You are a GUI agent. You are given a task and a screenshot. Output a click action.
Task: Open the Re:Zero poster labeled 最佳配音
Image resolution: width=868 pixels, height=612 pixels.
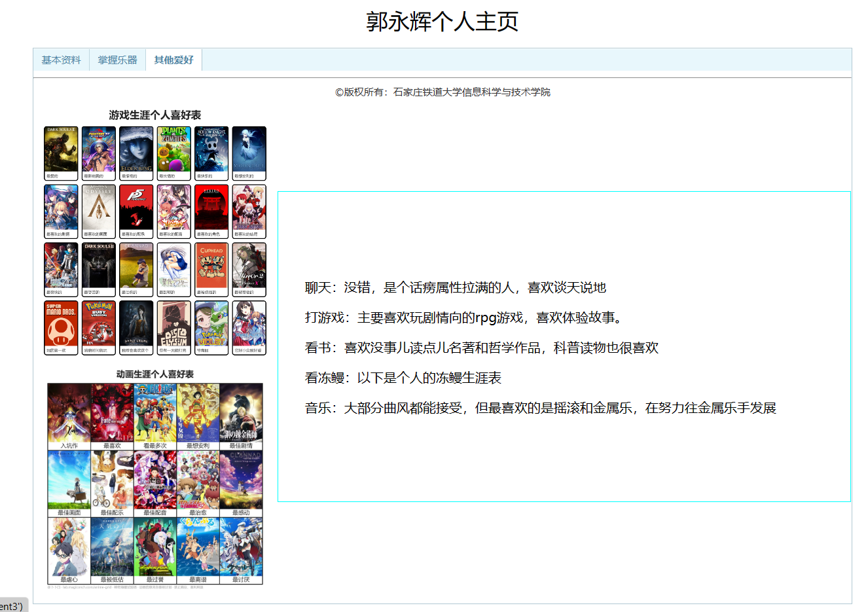point(155,480)
